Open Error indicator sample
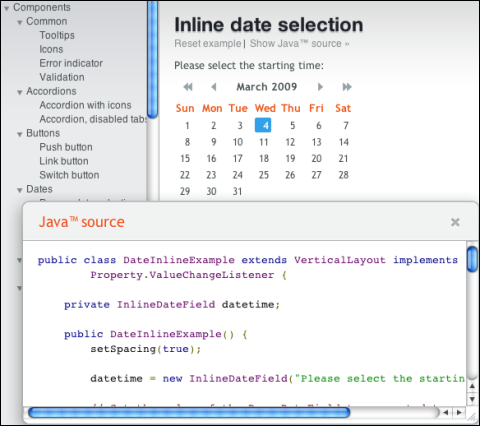480x426 pixels. click(x=71, y=63)
